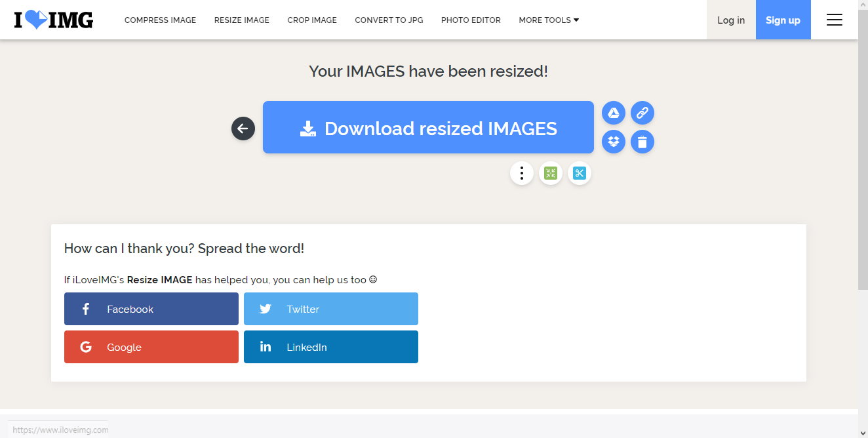Open CONVERT TO JPG page

[389, 20]
